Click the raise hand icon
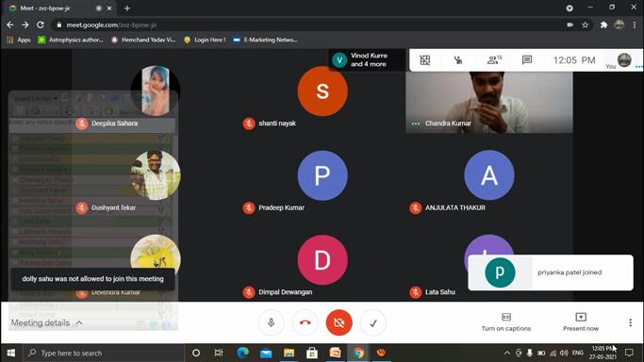This screenshot has width=644, height=362. point(458,60)
